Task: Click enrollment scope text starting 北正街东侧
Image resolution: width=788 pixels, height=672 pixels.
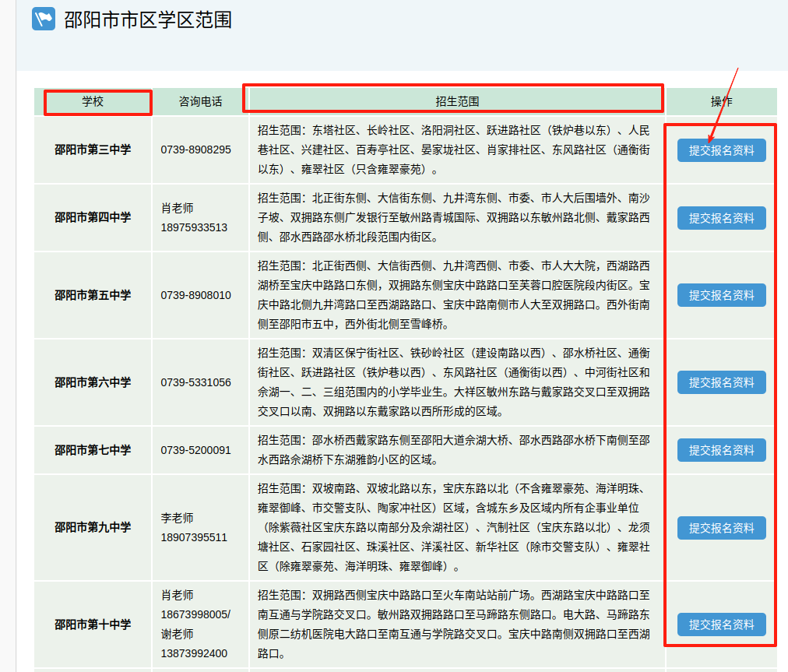Action: (x=454, y=217)
